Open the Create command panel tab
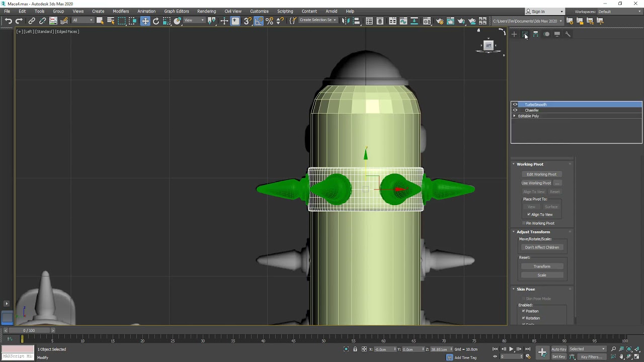 (514, 34)
